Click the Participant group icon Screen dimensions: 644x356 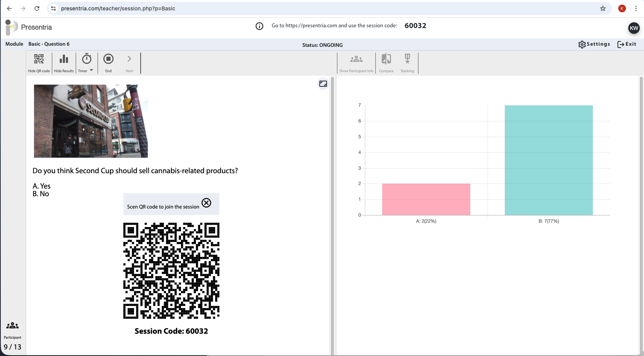coord(12,326)
